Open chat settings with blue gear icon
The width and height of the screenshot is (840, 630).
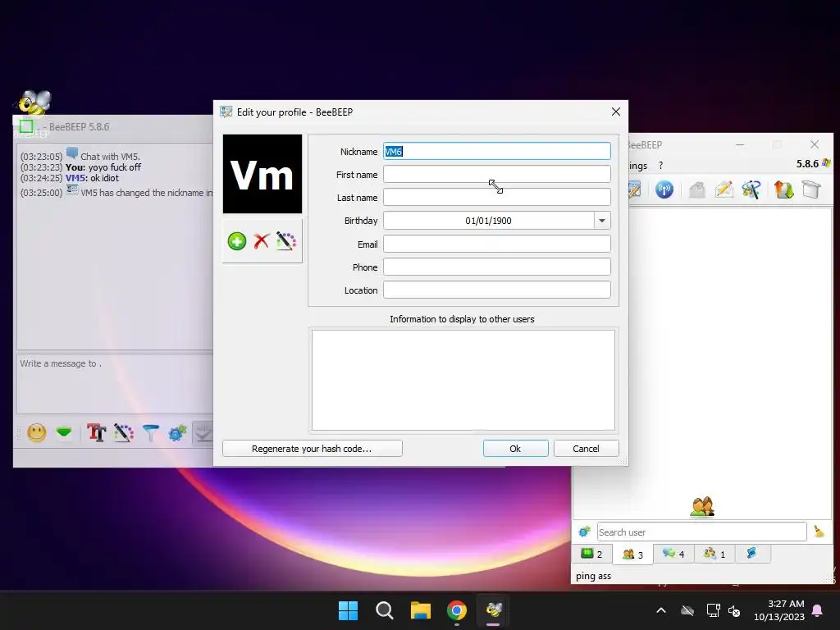point(177,432)
